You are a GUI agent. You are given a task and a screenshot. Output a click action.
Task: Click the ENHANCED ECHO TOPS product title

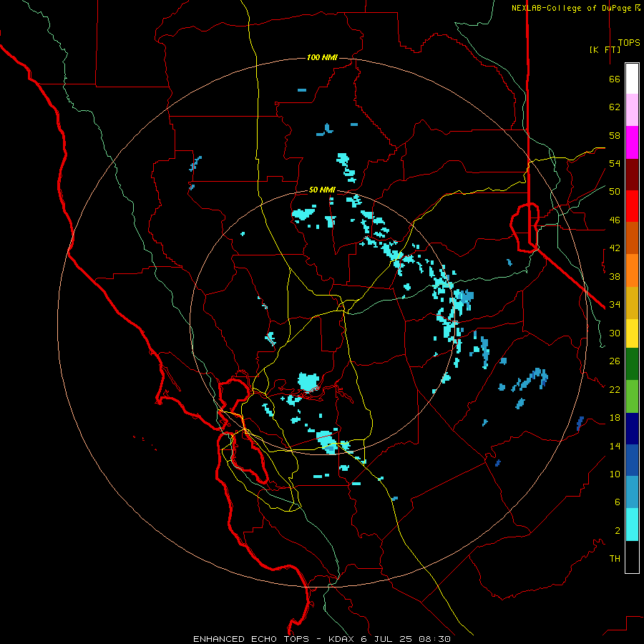coord(251,639)
